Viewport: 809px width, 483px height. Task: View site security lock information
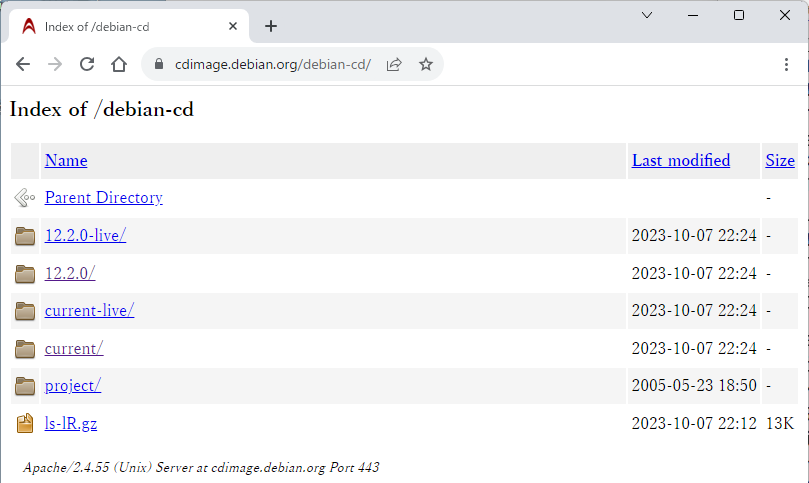(159, 64)
